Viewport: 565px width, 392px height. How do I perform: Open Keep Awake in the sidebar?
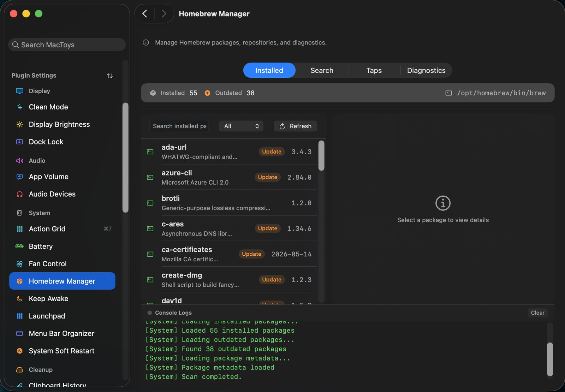point(62,299)
